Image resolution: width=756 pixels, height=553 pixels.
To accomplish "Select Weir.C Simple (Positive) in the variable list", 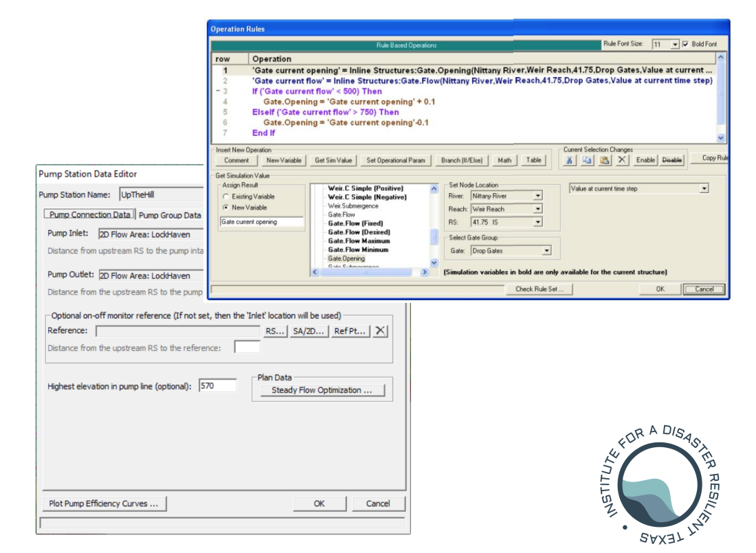I will (x=366, y=188).
